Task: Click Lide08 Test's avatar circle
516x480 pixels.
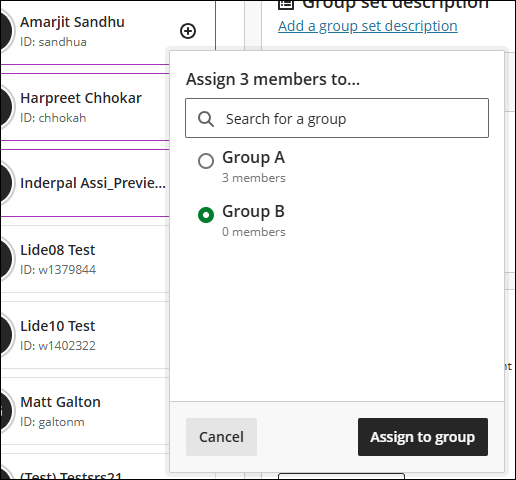Action: 6,259
